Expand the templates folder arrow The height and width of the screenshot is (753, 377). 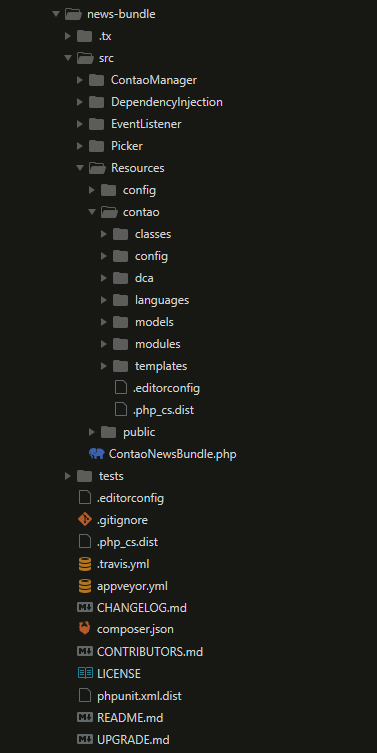click(x=104, y=366)
